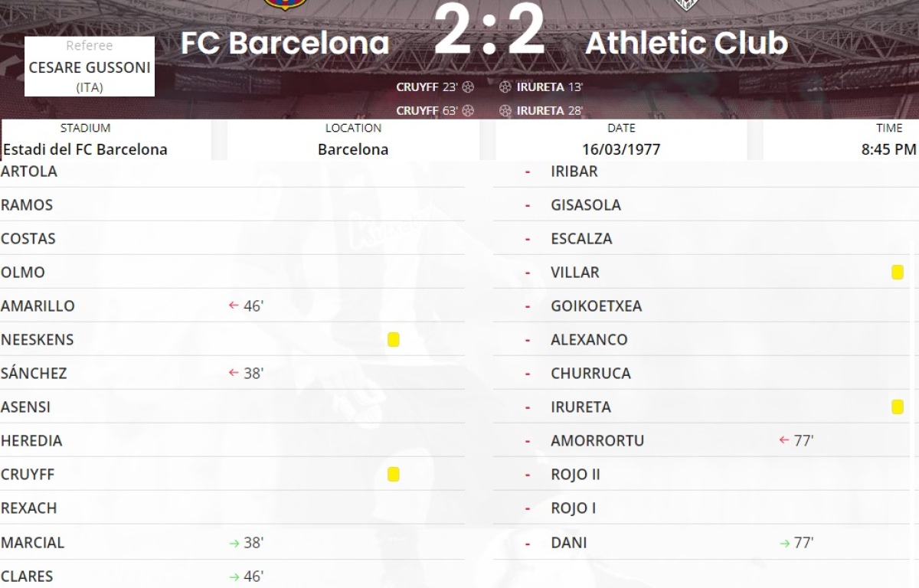Click the yellow card in Irureta's lineup row
This screenshot has width=919, height=588.
[x=898, y=407]
